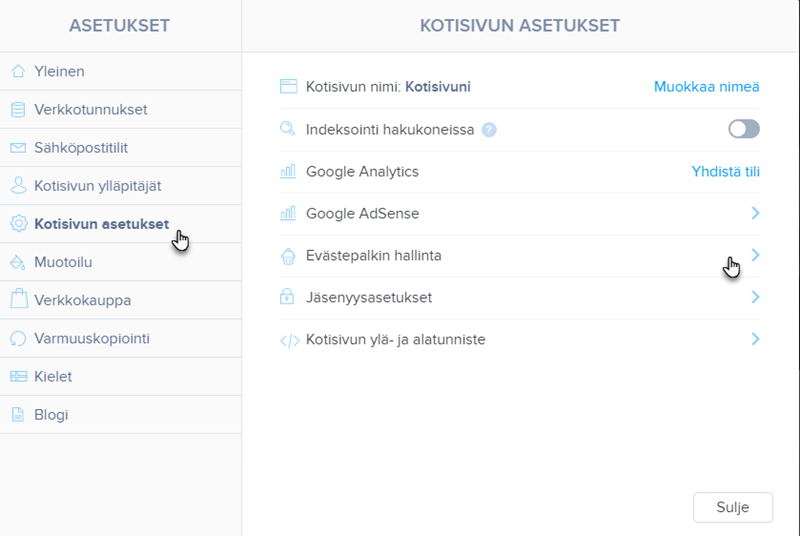Click the Google Analytics row label

pos(362,171)
